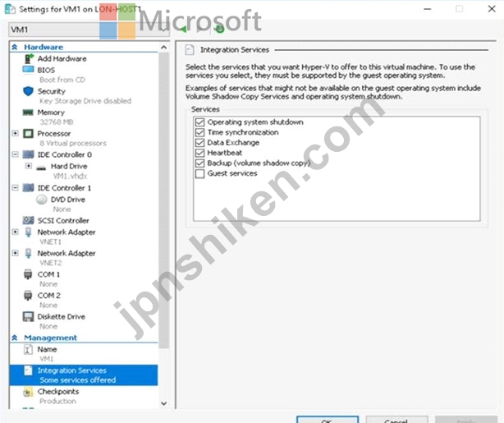Click the Processor icon

click(28, 133)
